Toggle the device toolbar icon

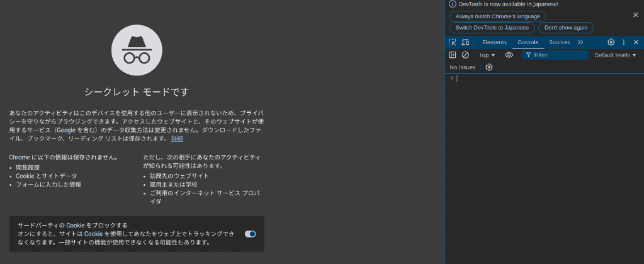click(465, 42)
